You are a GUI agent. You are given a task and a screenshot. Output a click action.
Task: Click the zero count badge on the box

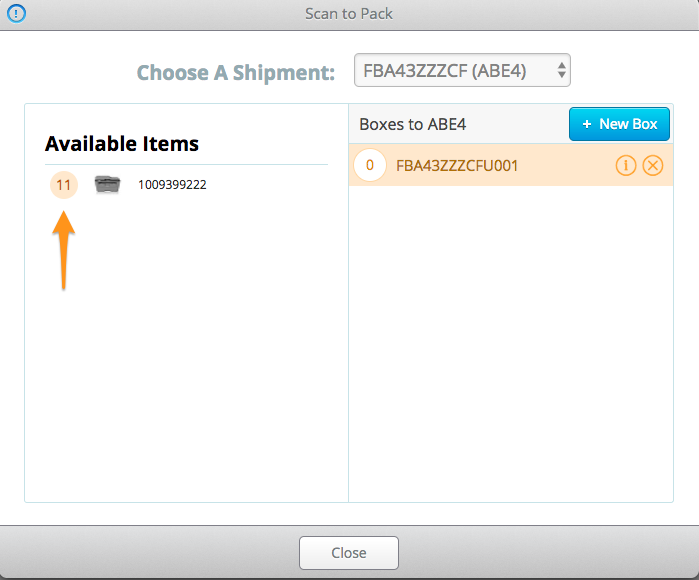370,165
